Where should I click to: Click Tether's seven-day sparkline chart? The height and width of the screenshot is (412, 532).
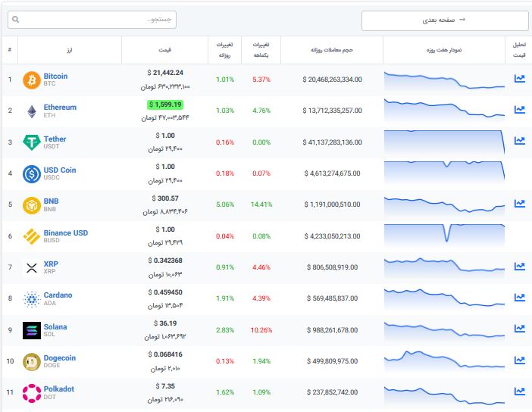coord(444,142)
